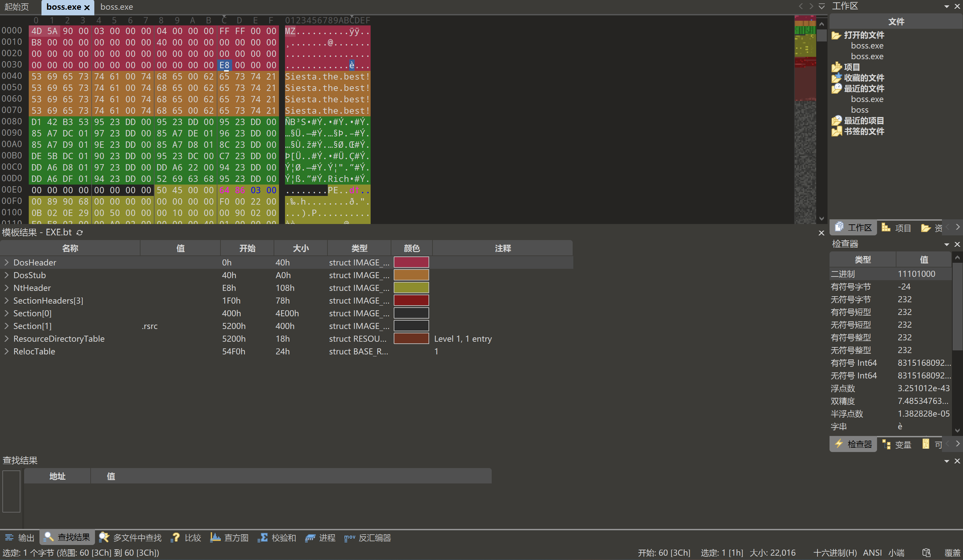Click the Favorite Files star folder icon
The width and height of the screenshot is (963, 560).
pyautogui.click(x=836, y=78)
